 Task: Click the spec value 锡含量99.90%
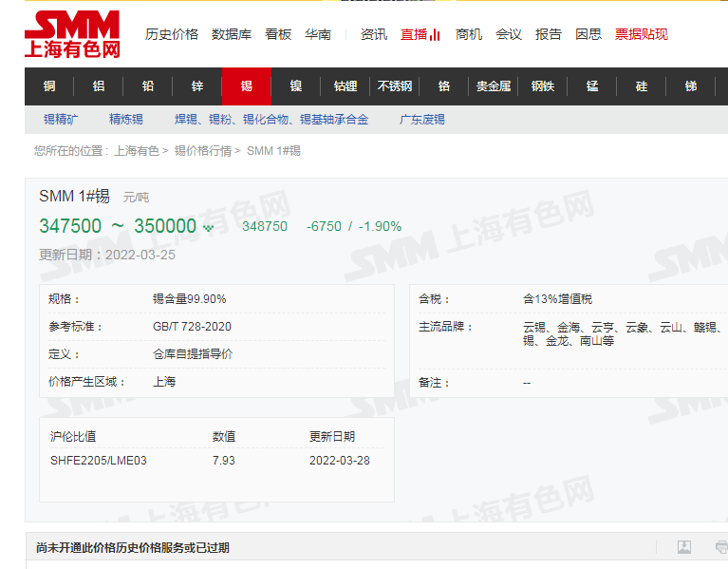(190, 299)
